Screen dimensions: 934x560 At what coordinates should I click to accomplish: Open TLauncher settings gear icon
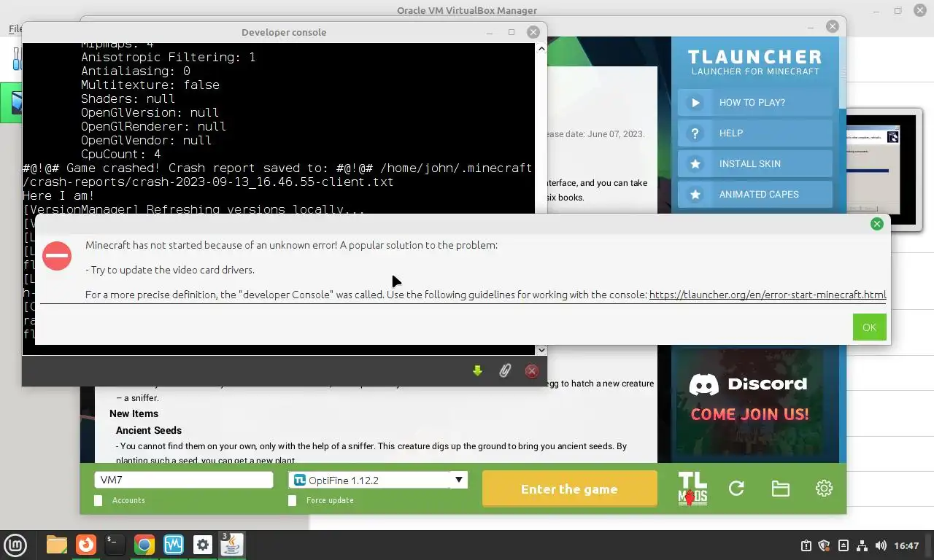pos(824,489)
